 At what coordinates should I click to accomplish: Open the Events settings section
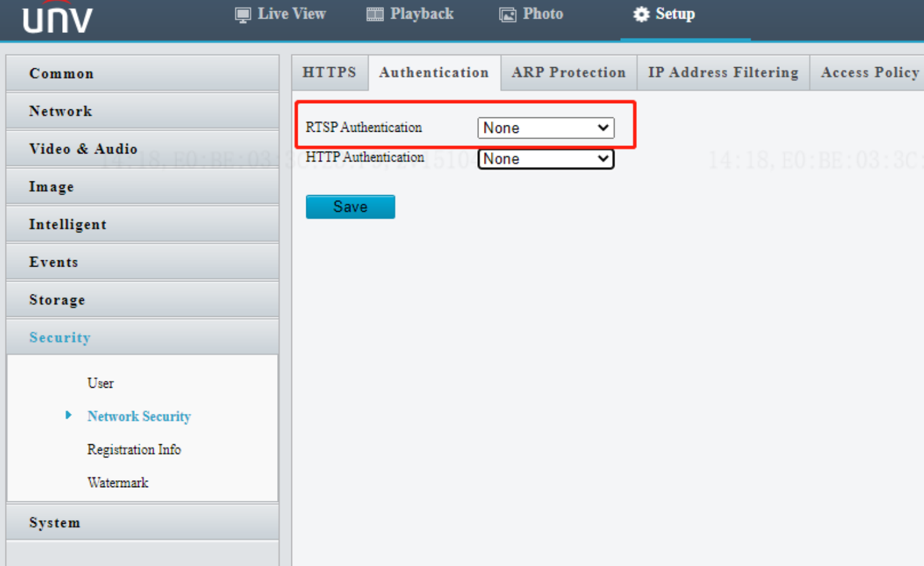(53, 262)
